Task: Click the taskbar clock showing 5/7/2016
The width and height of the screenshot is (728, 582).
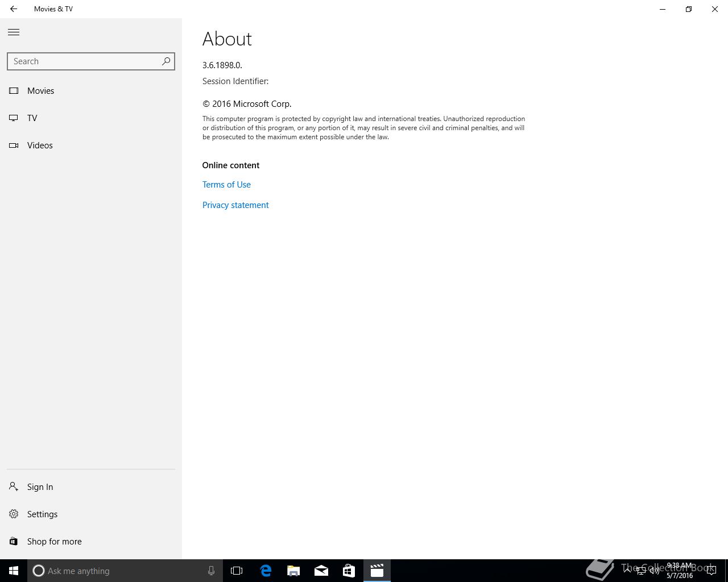Action: (680, 571)
